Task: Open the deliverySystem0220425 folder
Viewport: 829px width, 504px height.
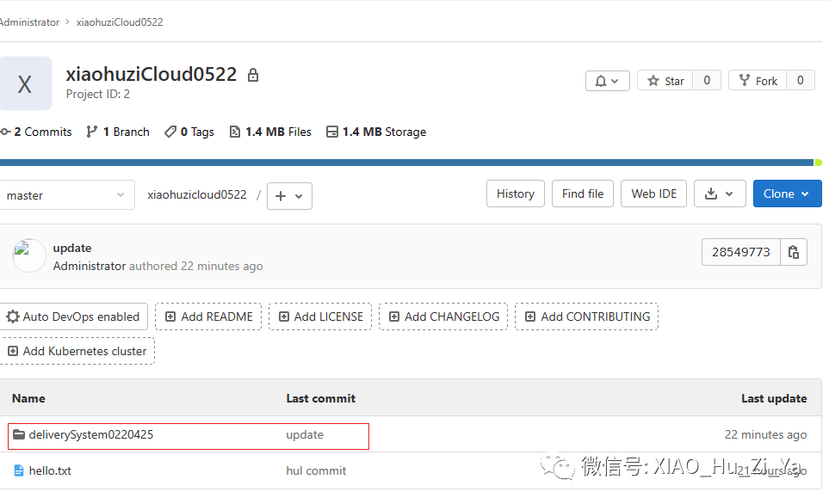Action: 91,435
